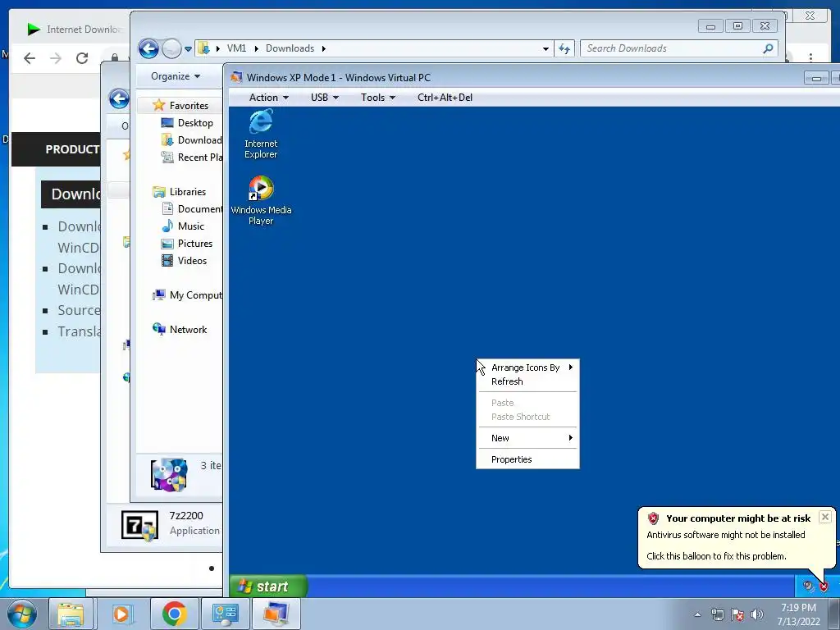This screenshot has height=630, width=840.
Task: Select VM1 in address breadcrumb
Action: point(236,48)
